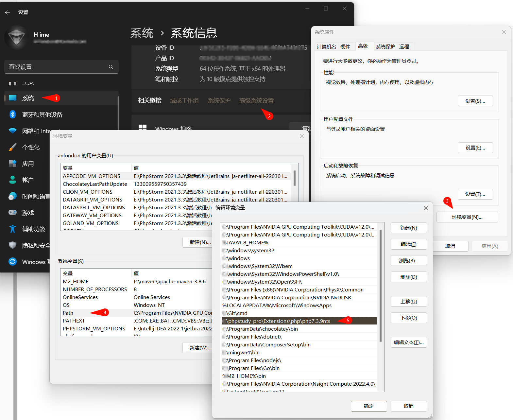Open the 远程 tab in System Properties

pos(404,47)
